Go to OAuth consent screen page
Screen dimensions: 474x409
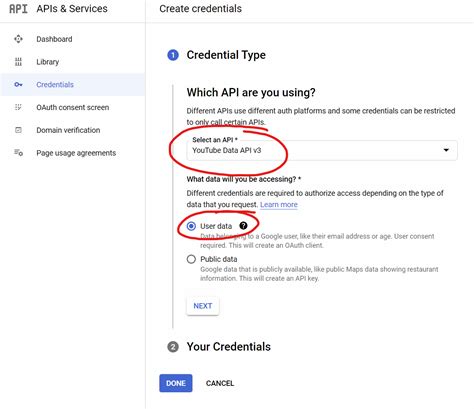73,107
